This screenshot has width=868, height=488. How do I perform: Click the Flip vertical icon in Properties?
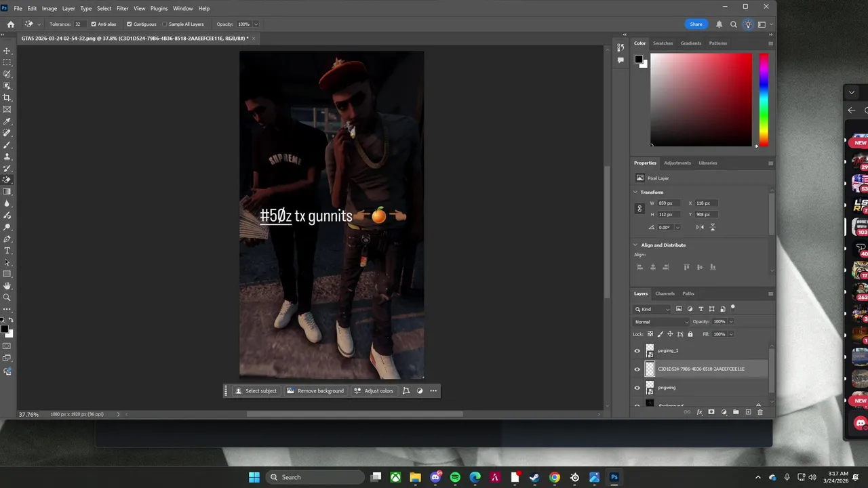tap(712, 227)
